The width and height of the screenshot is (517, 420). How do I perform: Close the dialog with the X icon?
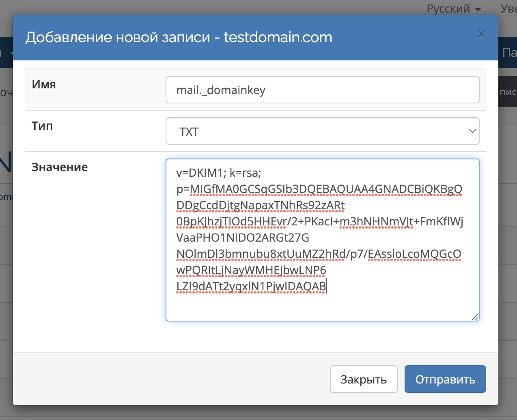481,34
